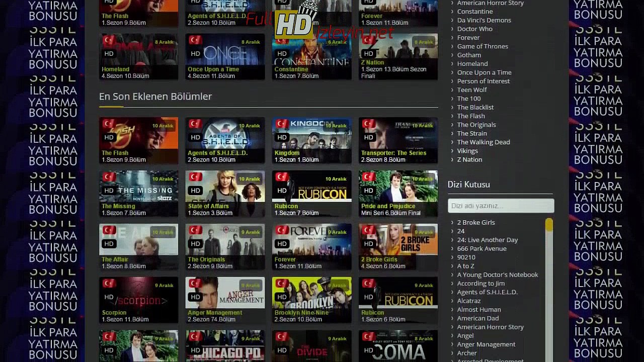This screenshot has height=362, width=644.
Task: Go to The Blacklist in the sidebar
Action: pos(475,107)
